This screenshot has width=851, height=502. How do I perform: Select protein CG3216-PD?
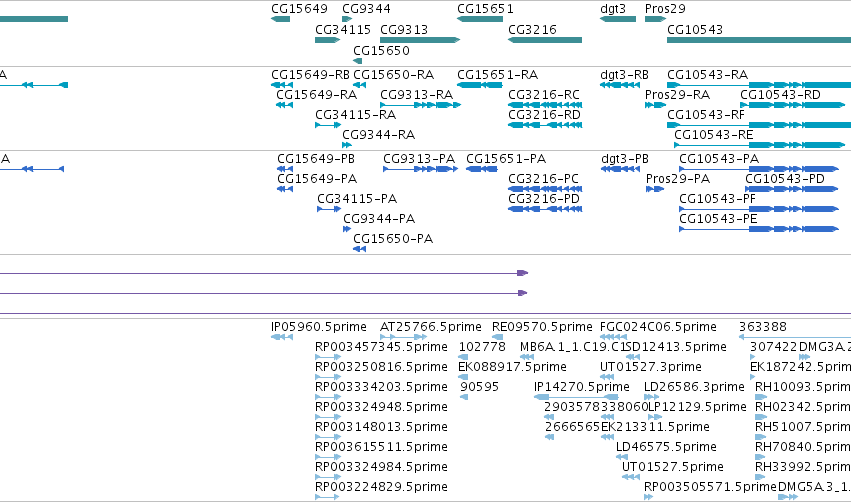(545, 209)
